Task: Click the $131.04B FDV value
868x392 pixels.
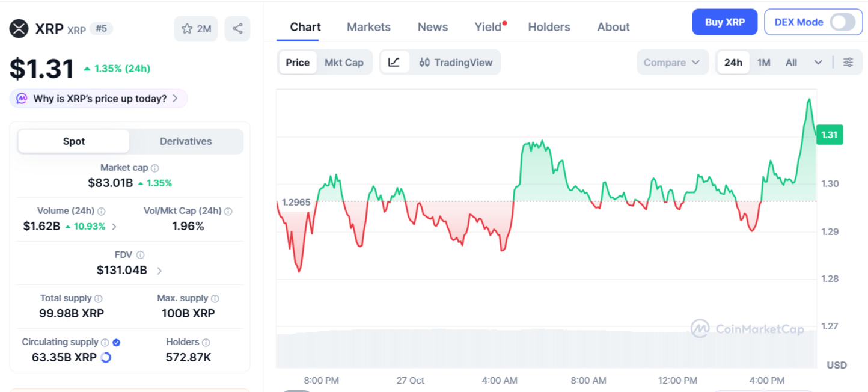Action: coord(122,271)
